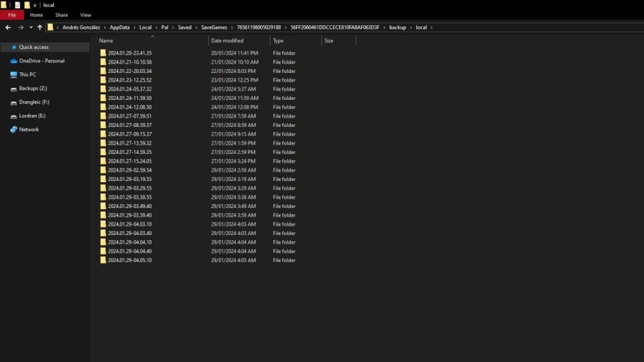644x362 pixels.
Task: Click folder icon of 2024.01.29-03.29.55
Action: 103,189
